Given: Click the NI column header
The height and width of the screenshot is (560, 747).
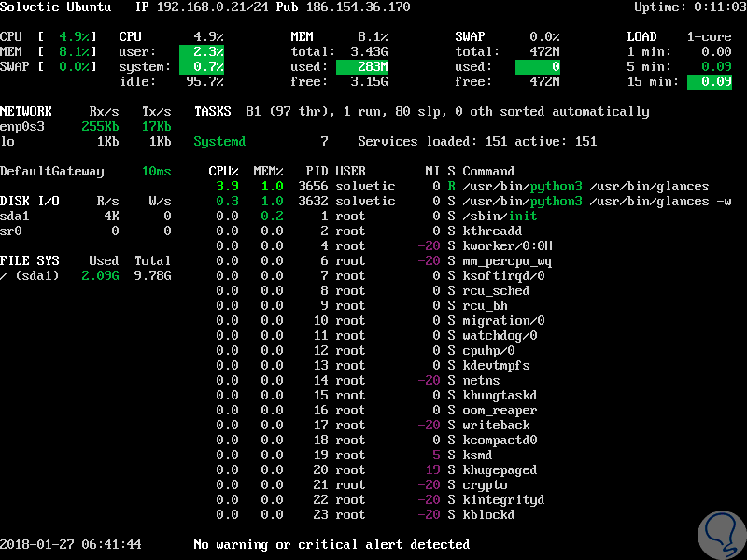Looking at the screenshot, I should click(x=432, y=172).
